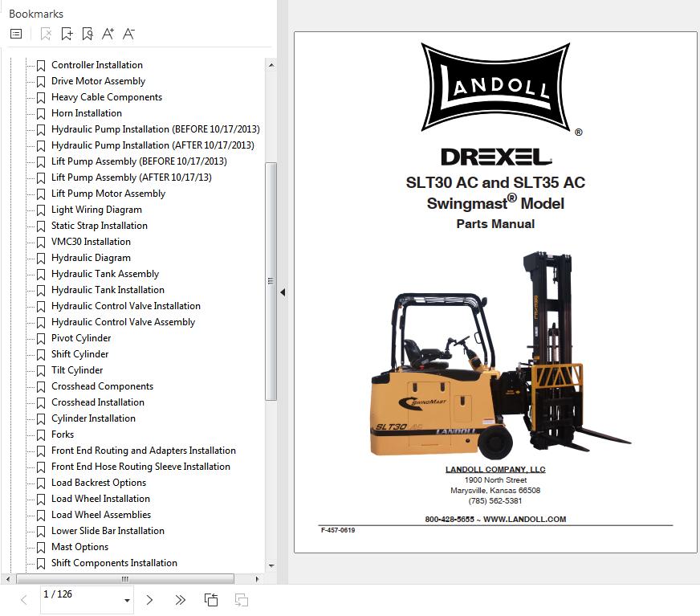Go to the next page arrow
Screen dimensions: 700x616
[149, 600]
